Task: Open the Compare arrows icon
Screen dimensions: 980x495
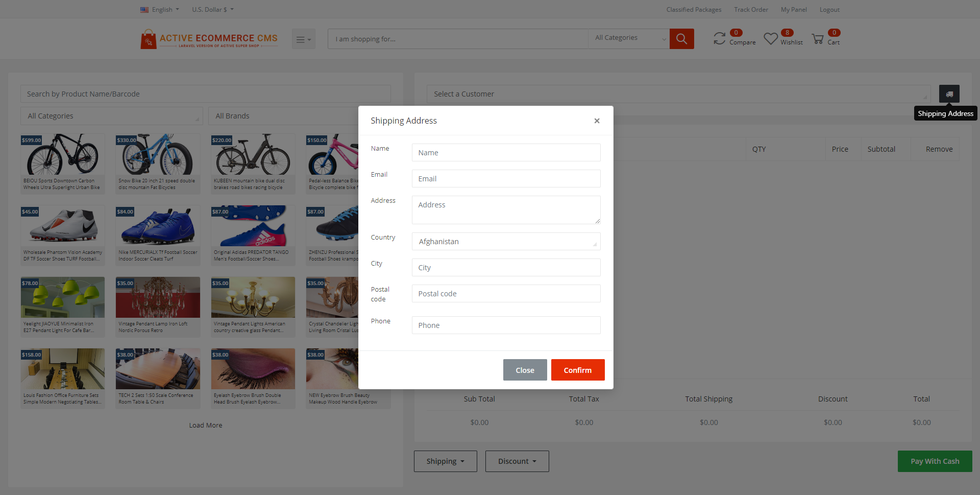Action: coord(719,39)
